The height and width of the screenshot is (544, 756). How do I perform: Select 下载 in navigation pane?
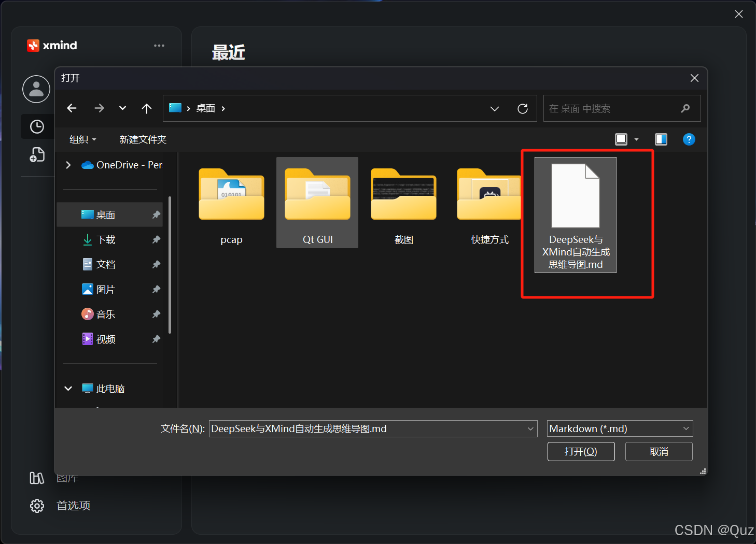pyautogui.click(x=109, y=239)
